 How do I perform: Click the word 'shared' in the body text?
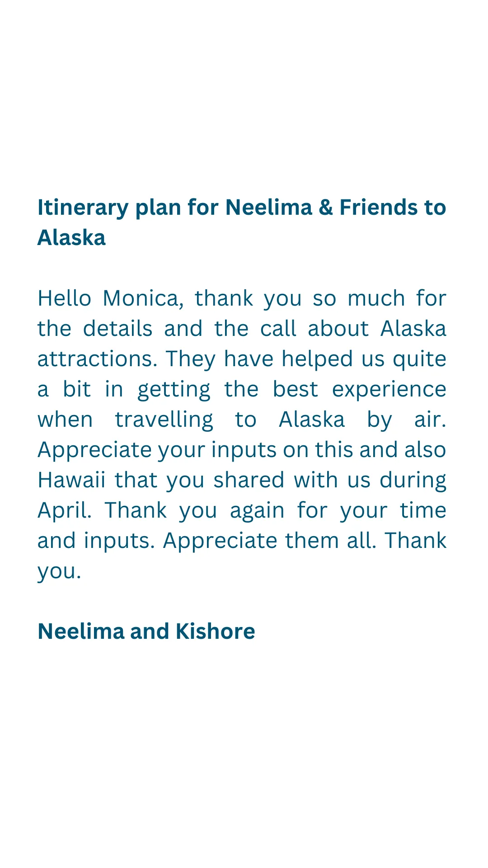[x=249, y=480]
